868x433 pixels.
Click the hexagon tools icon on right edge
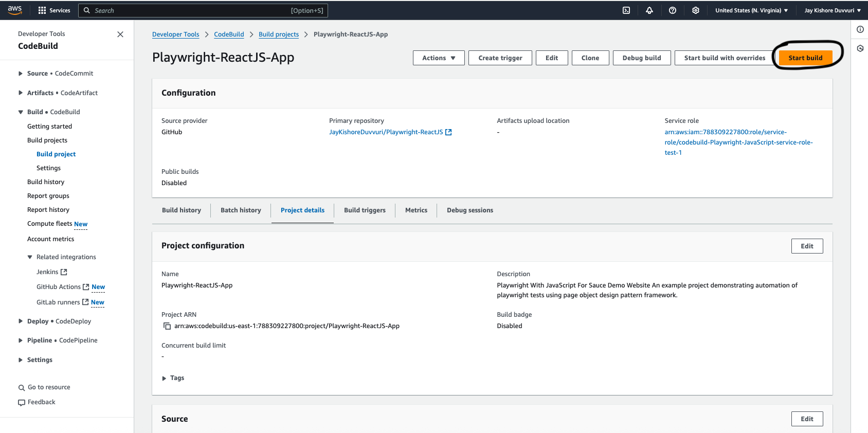[x=860, y=48]
